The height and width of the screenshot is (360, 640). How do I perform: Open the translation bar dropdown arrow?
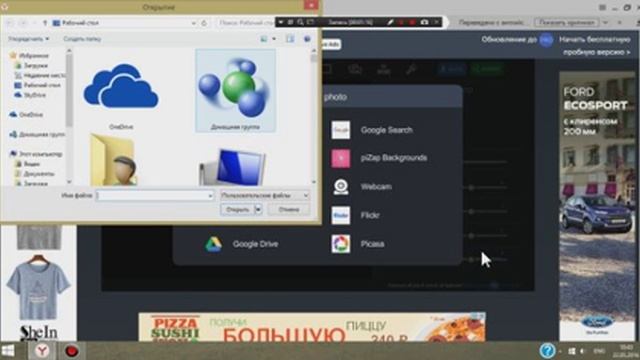pos(605,22)
